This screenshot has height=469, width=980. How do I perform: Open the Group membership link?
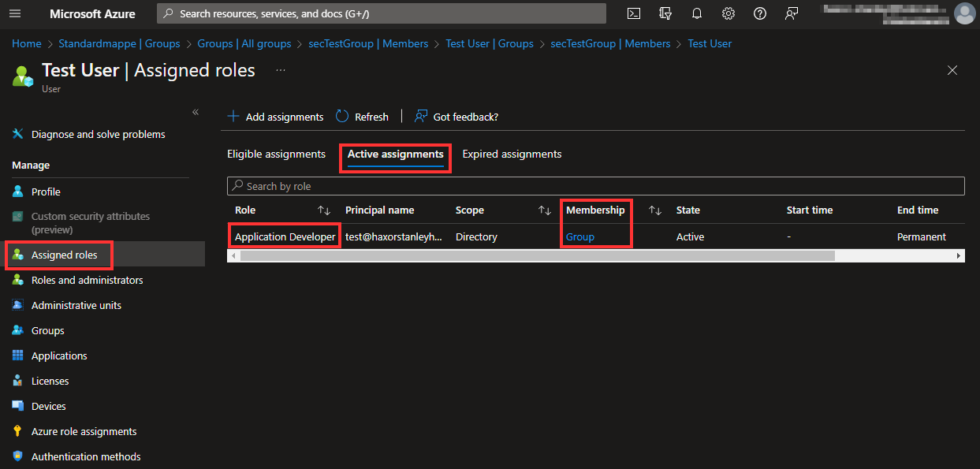(x=580, y=236)
